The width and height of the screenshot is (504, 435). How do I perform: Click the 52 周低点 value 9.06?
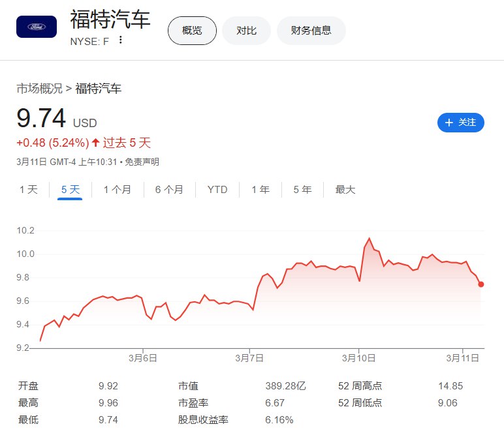[447, 403]
